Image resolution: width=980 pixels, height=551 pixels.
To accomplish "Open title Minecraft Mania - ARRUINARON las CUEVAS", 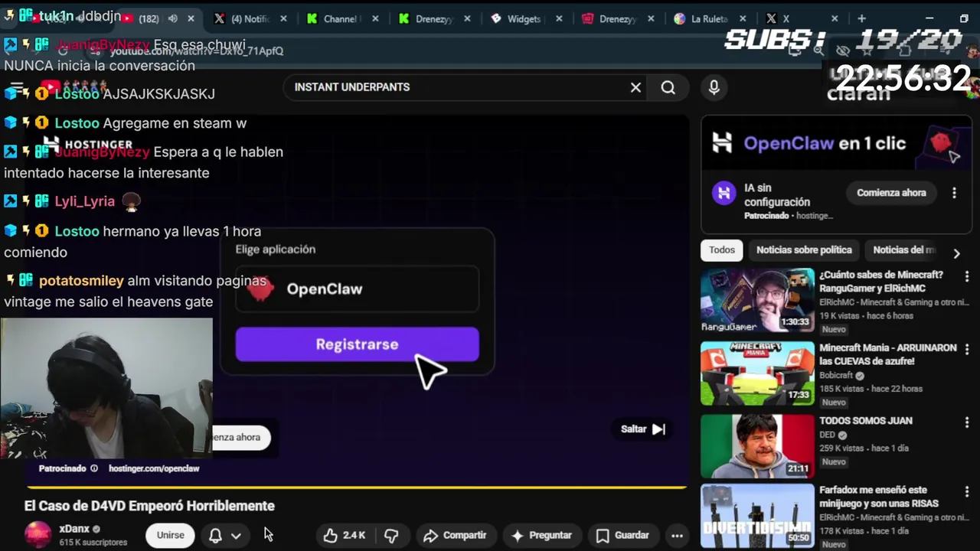I will tap(888, 354).
